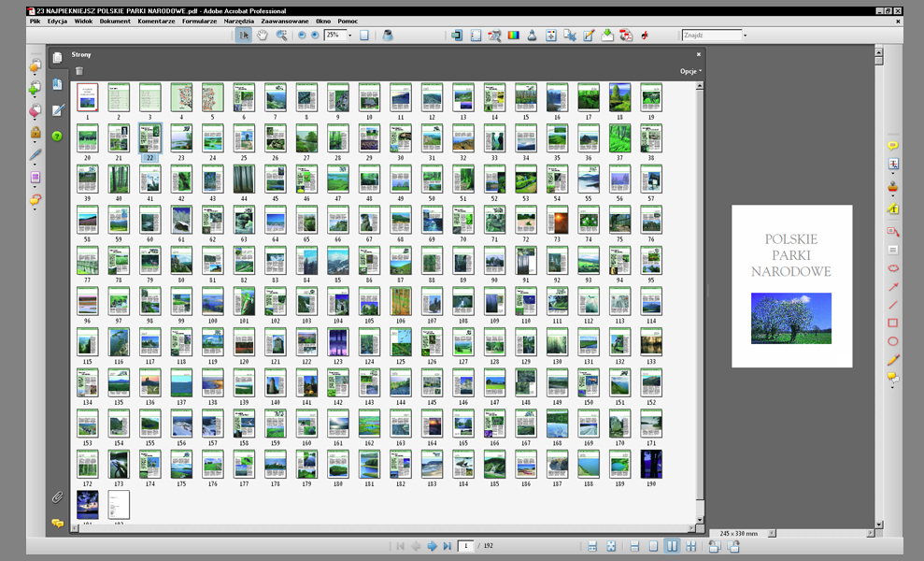
Task: Open the Output Preview color spectrum icon
Action: (513, 36)
